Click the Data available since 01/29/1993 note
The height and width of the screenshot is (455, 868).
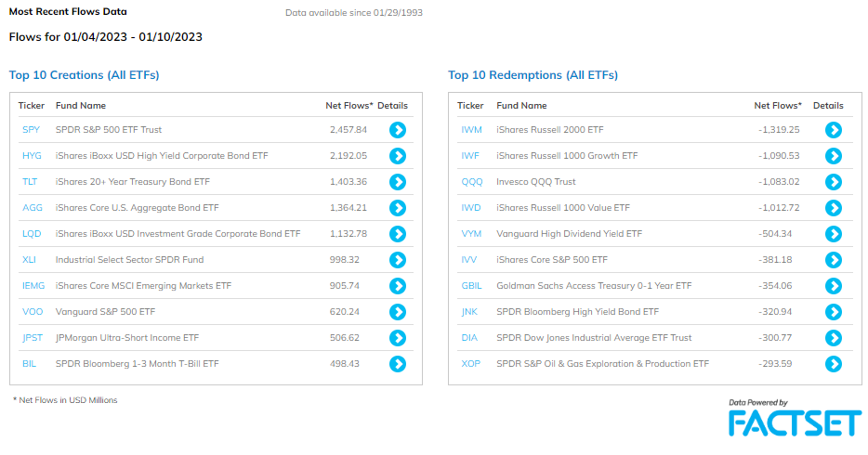click(x=354, y=13)
